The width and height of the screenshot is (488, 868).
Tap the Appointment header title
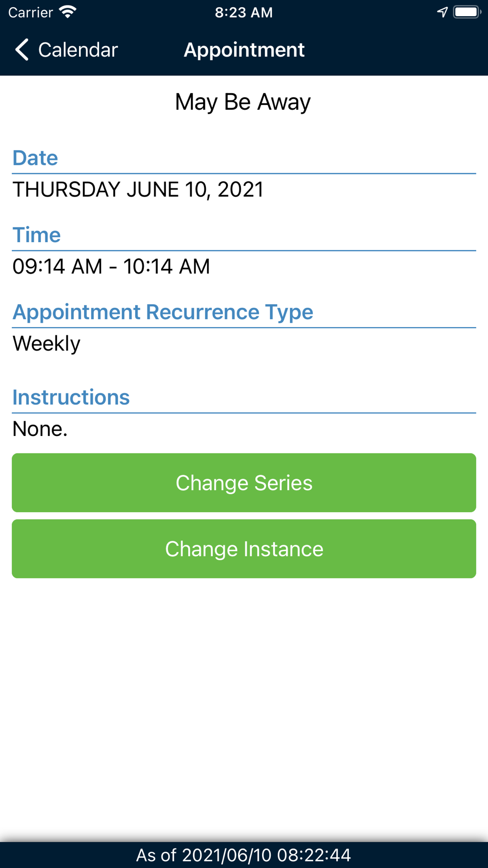[244, 50]
